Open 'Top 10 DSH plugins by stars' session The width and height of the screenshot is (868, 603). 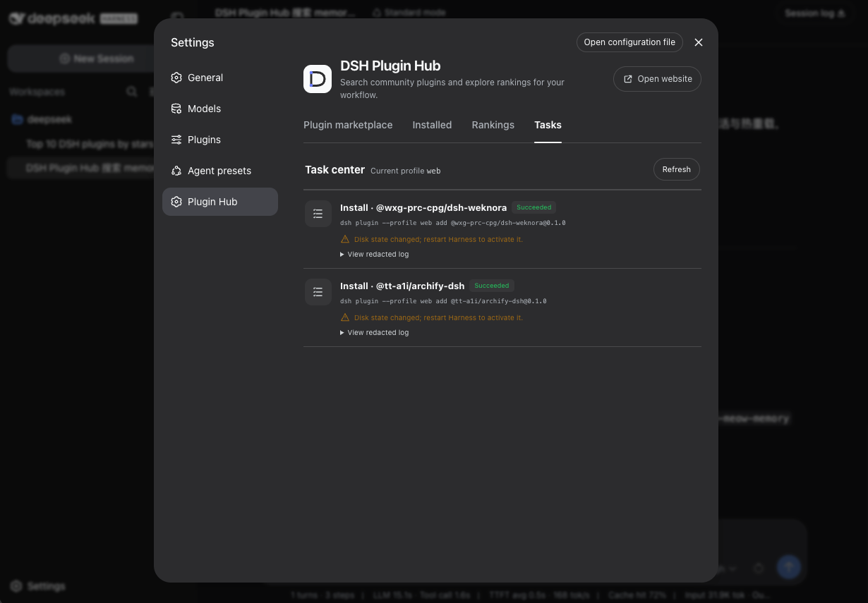(x=90, y=144)
